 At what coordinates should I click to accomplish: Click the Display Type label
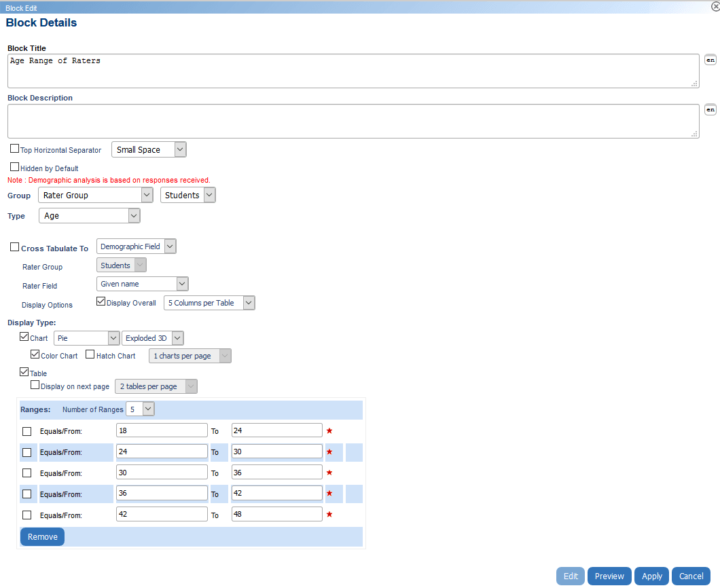(32, 323)
